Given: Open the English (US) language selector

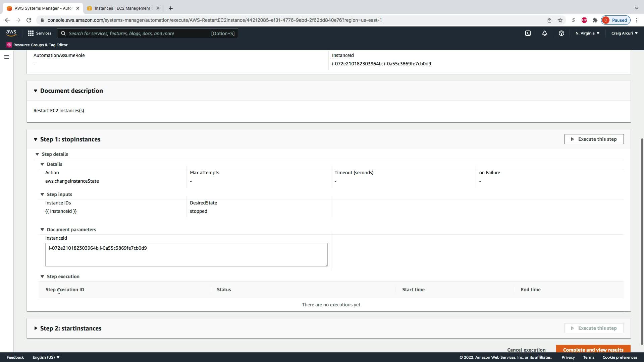Looking at the screenshot, I should click(46, 357).
